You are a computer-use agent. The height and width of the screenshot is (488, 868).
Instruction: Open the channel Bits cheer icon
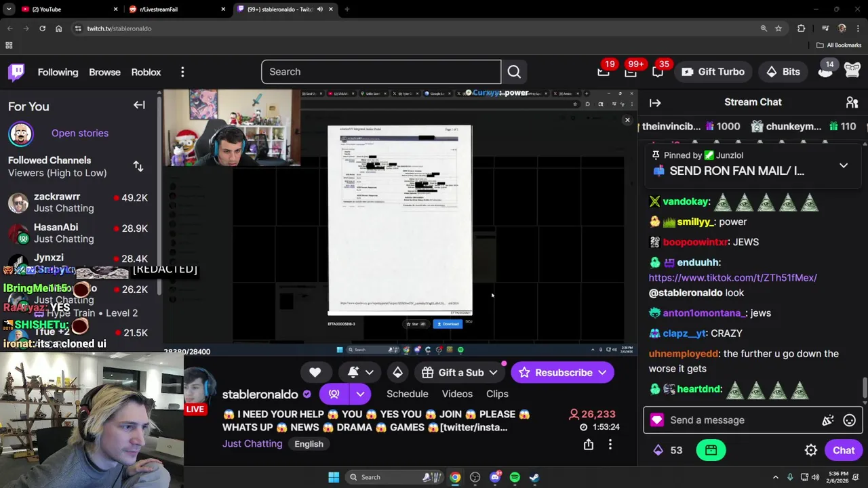397,372
